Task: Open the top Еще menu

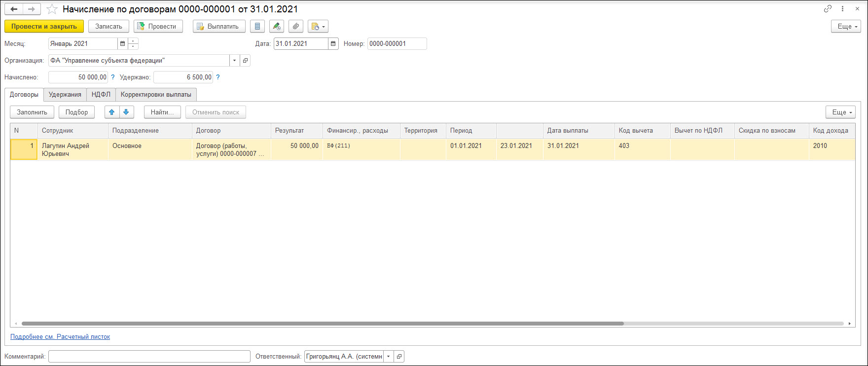Action: 846,27
